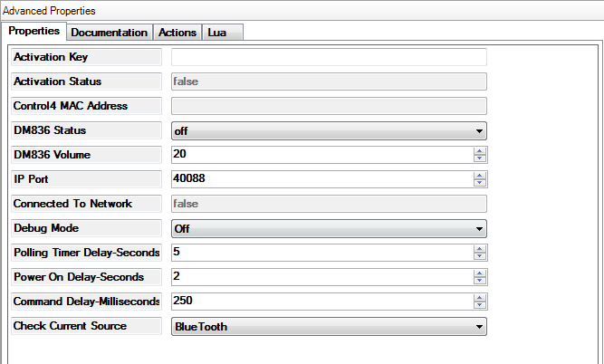Increase DM836 Volume with up arrow

pos(479,151)
